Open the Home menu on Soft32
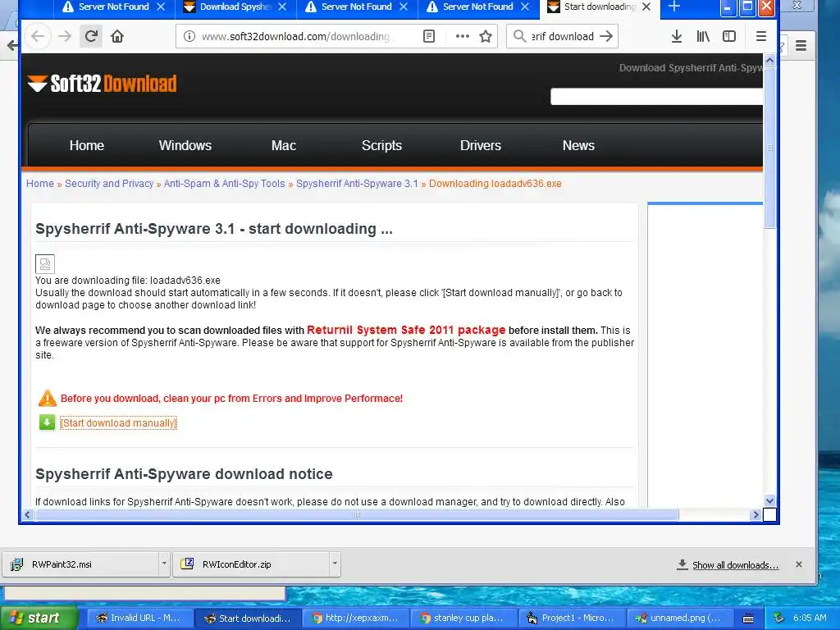This screenshot has height=630, width=840. click(87, 145)
